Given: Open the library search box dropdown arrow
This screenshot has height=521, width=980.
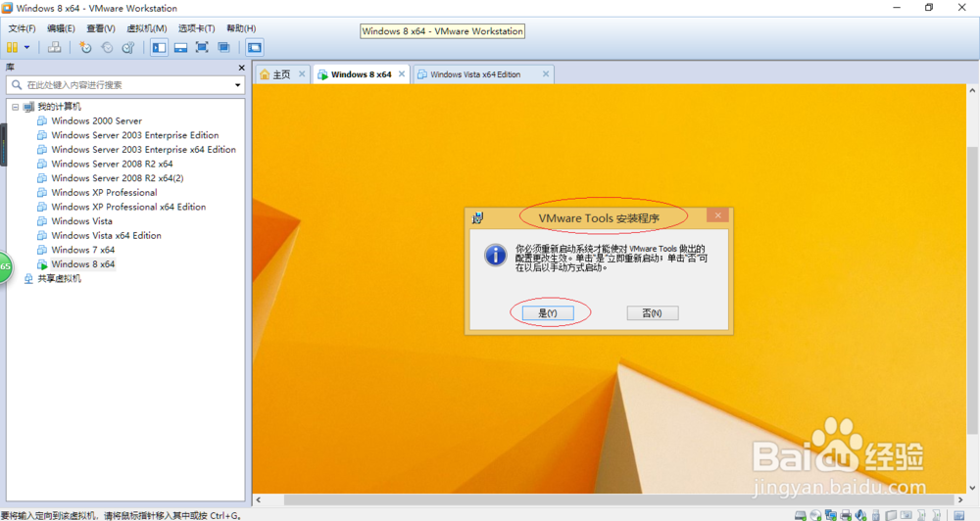Looking at the screenshot, I should (237, 85).
